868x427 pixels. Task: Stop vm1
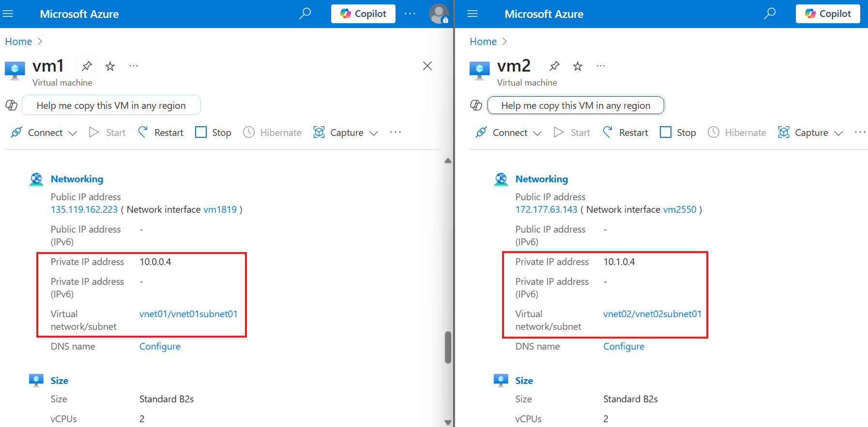pos(213,133)
